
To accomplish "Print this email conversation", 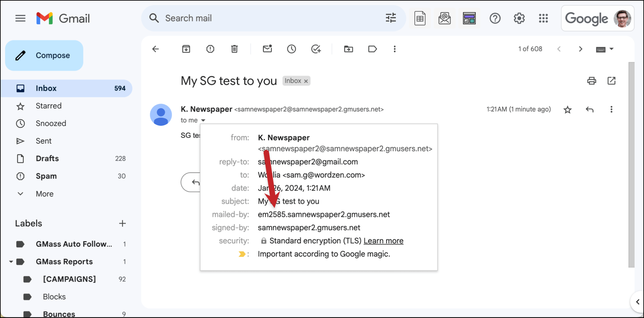I will [591, 81].
